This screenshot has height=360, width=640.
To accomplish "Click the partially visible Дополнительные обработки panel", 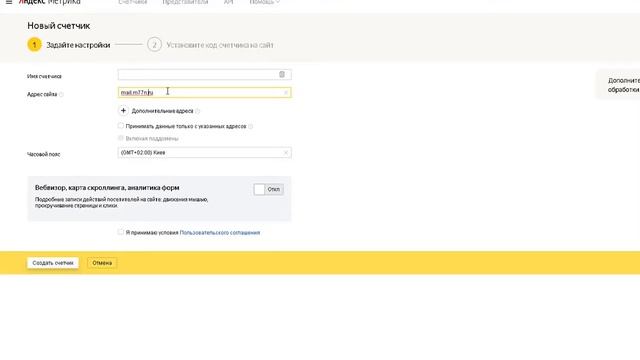I will (618, 85).
